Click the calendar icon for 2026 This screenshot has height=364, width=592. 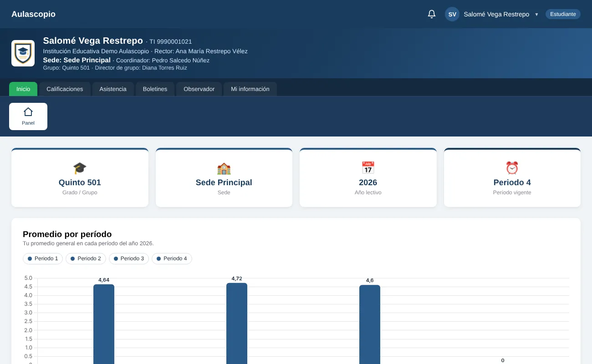coord(368,168)
